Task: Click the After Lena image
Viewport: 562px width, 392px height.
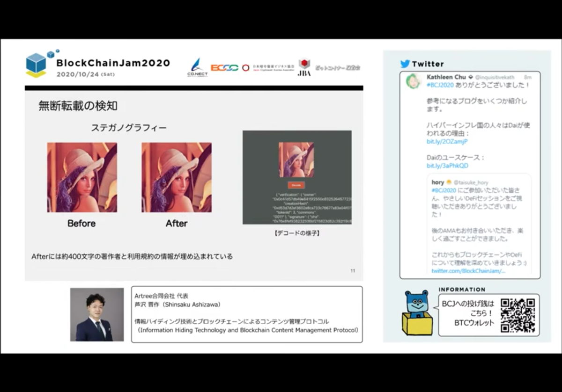Action: [x=177, y=178]
